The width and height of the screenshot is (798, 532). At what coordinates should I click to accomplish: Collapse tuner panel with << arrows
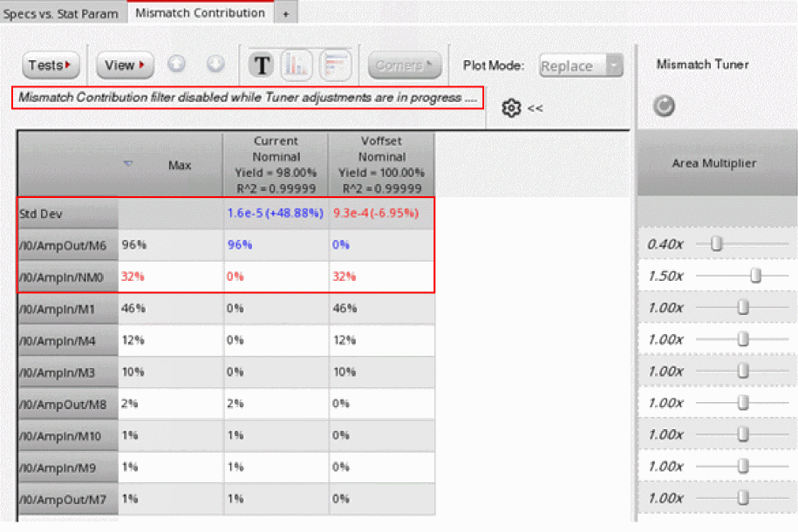click(535, 108)
